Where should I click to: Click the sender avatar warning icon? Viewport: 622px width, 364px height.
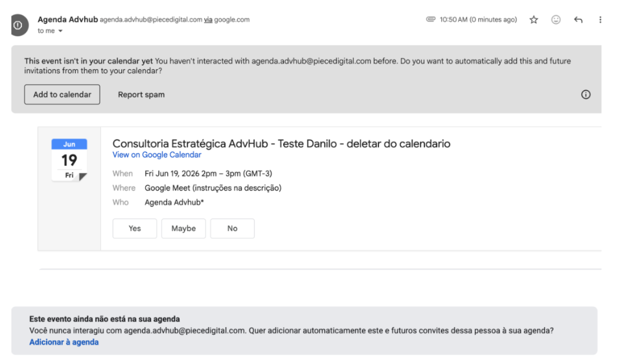pos(19,25)
